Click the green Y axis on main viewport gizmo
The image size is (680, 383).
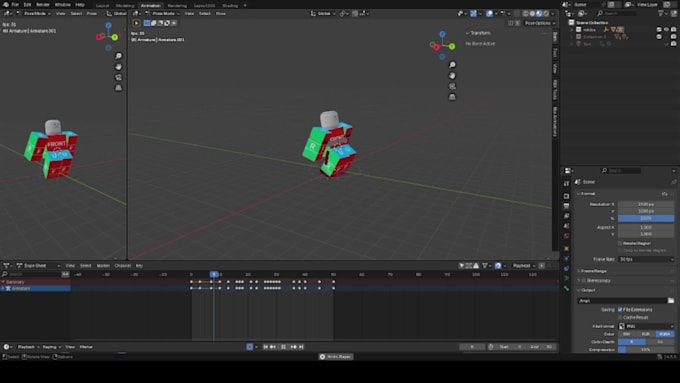coord(452,46)
